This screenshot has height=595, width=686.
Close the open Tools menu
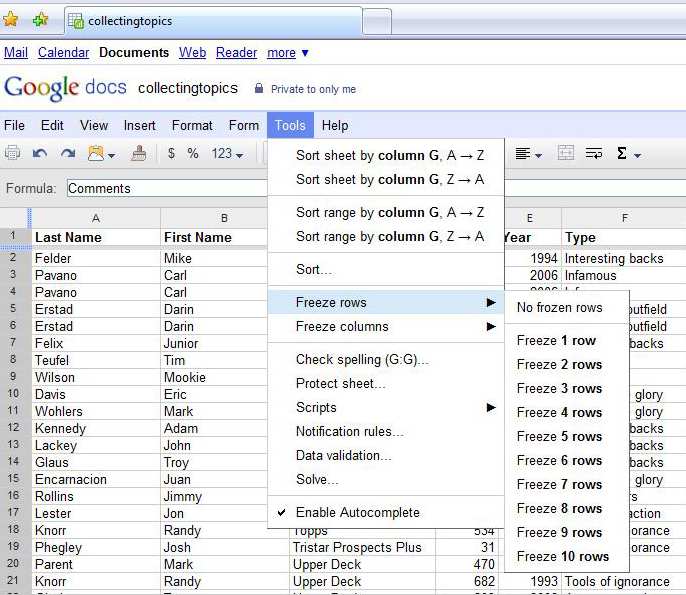point(290,126)
